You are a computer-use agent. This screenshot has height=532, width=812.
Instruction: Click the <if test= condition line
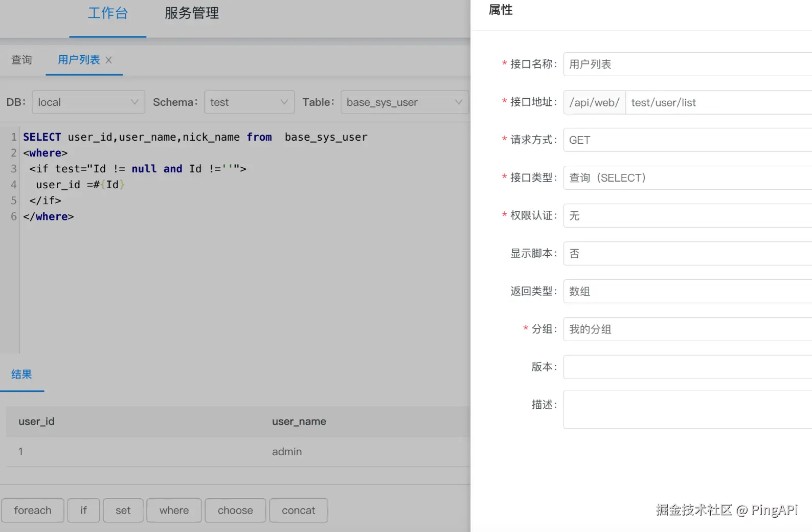pos(138,169)
